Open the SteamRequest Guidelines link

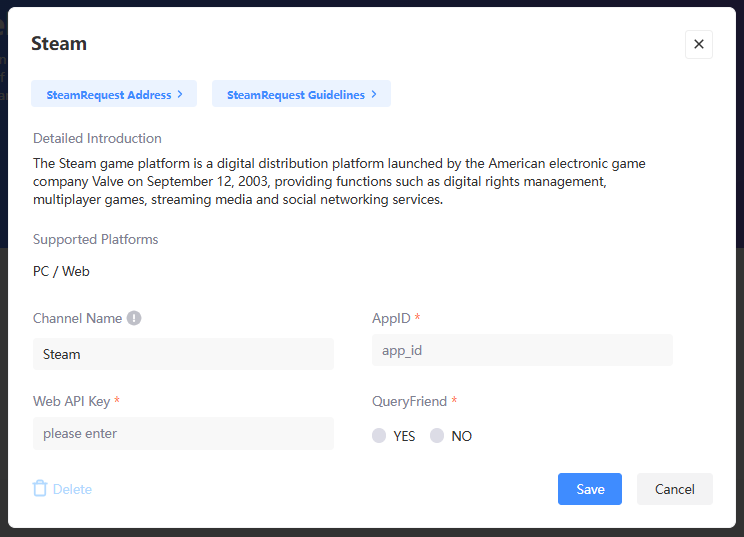tap(301, 93)
